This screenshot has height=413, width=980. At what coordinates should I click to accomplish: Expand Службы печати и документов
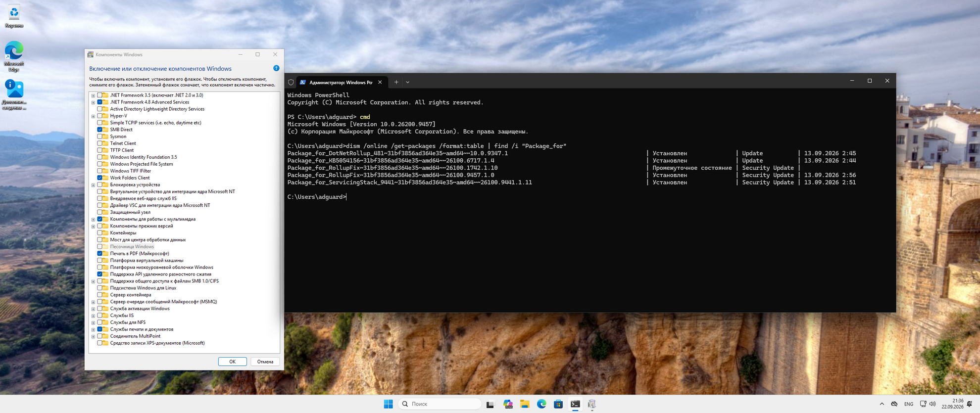[x=93, y=329]
